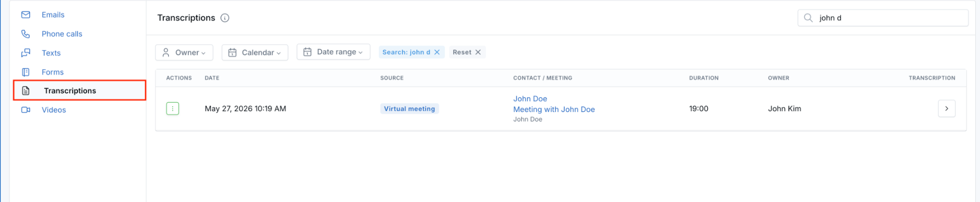Click the gray 'John Doe' subtext
Image resolution: width=980 pixels, height=202 pixels.
tap(528, 119)
